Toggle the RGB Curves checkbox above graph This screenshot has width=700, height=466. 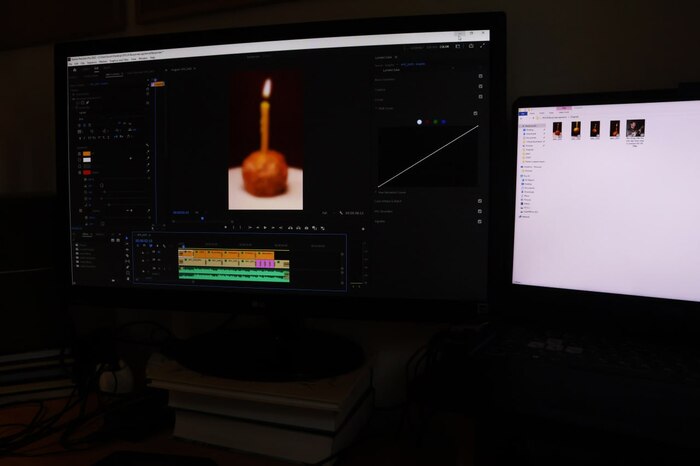[475, 113]
